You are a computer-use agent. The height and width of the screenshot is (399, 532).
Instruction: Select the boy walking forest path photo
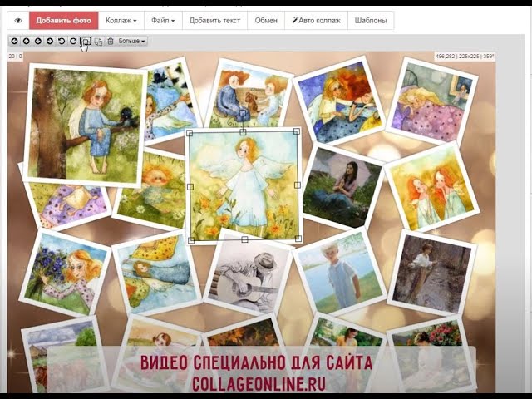click(431, 274)
